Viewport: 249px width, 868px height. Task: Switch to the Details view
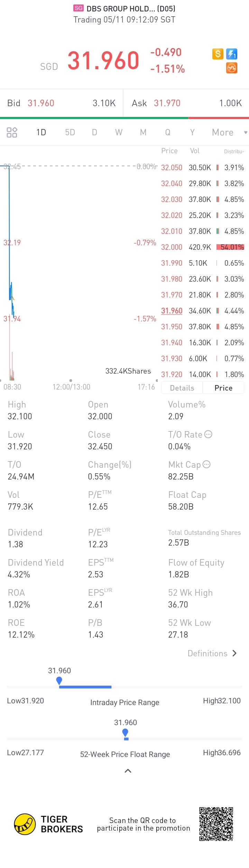click(182, 388)
